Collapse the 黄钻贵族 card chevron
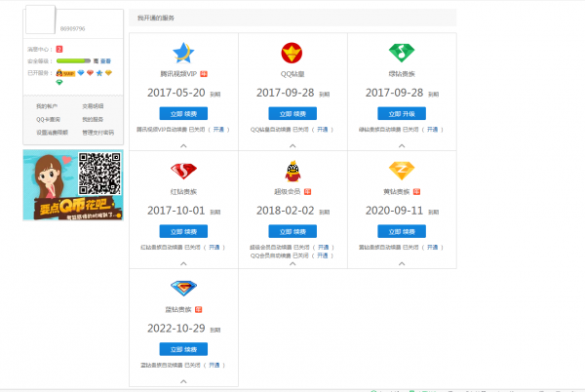 click(x=402, y=263)
